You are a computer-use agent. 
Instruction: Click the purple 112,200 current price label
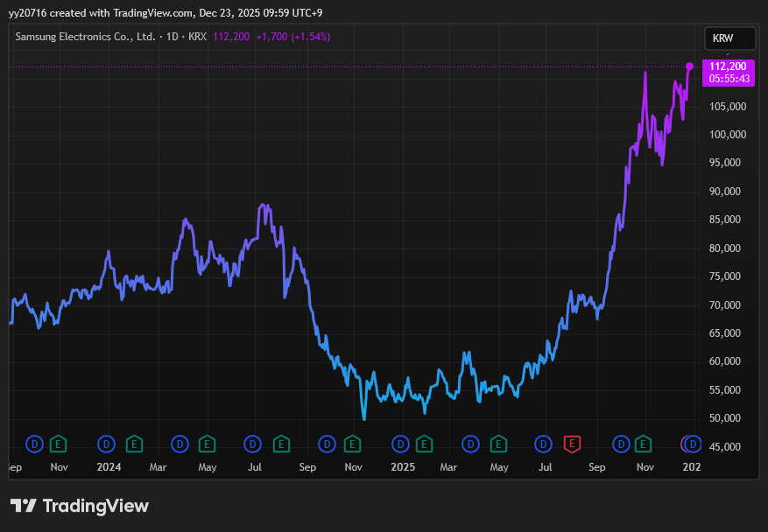pyautogui.click(x=729, y=66)
